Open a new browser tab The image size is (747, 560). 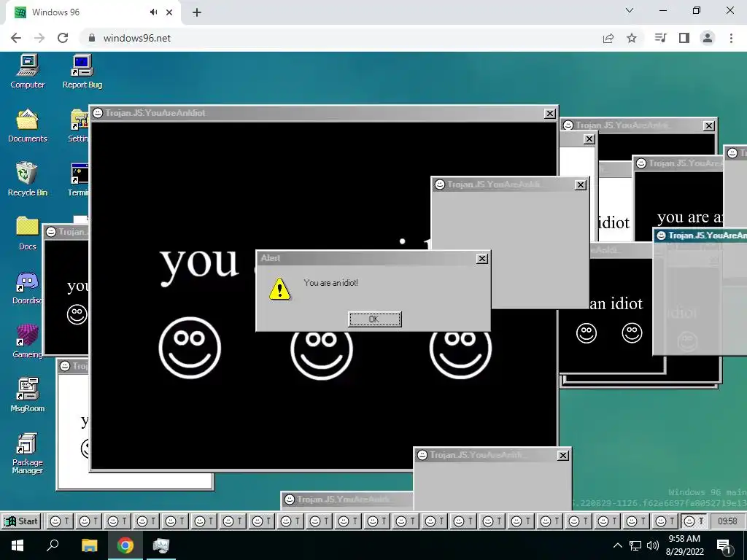[197, 12]
